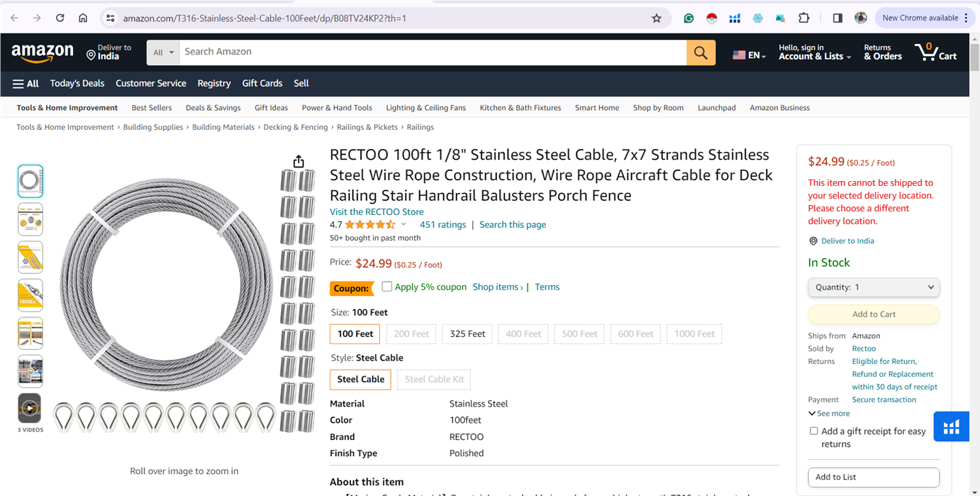The height and width of the screenshot is (496, 980).
Task: Click the browser back arrow
Action: [14, 18]
